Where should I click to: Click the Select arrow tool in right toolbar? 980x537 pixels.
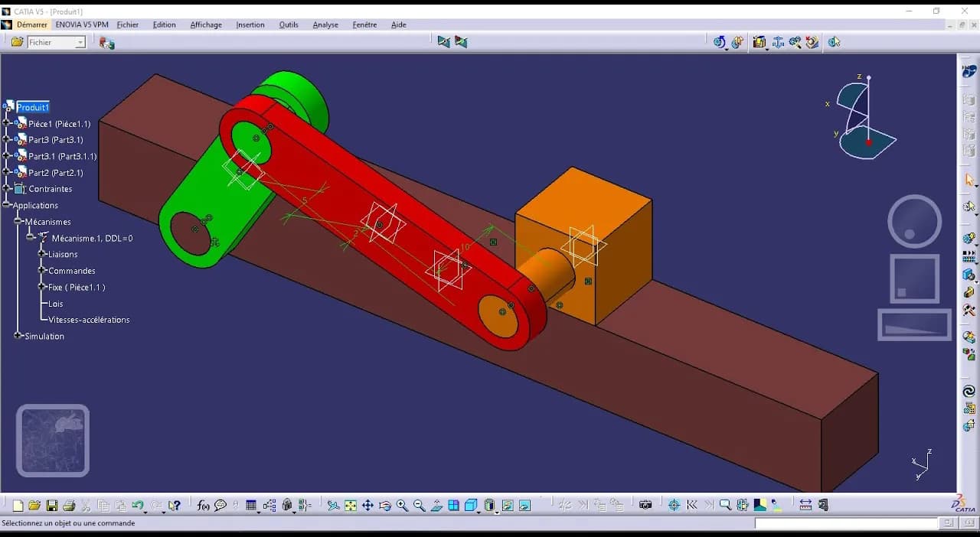[x=969, y=181]
